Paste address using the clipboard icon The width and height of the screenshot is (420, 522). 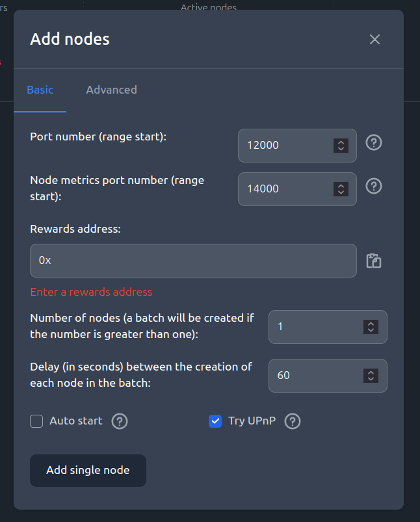click(x=373, y=260)
